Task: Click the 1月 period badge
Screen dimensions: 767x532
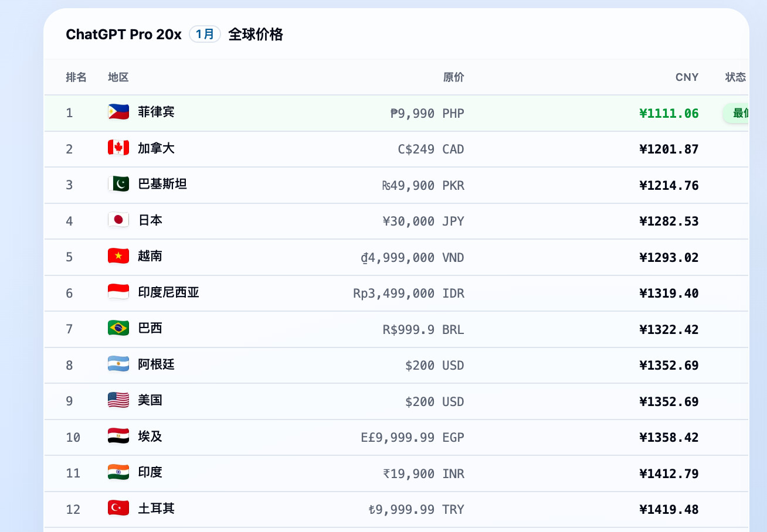Action: (205, 34)
